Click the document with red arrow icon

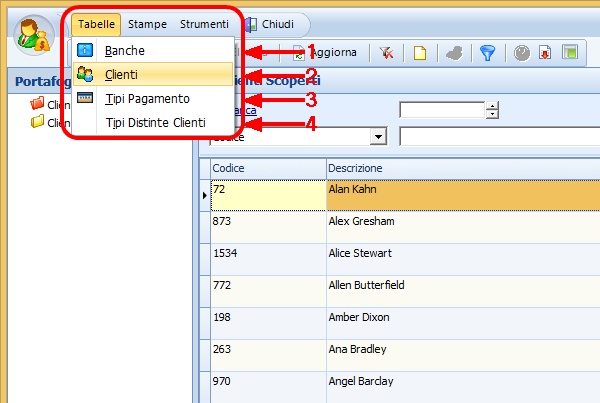point(545,52)
